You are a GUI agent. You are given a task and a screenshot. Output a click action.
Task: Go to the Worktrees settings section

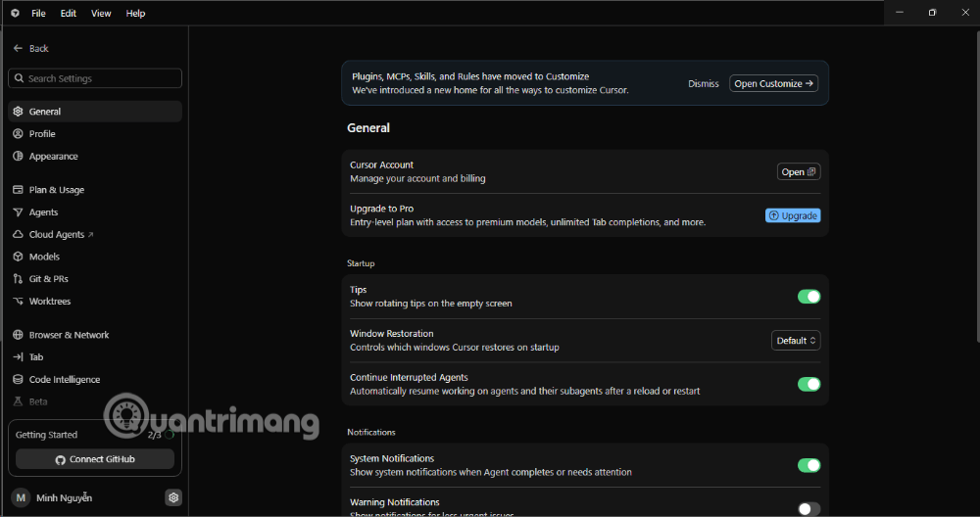click(95, 301)
